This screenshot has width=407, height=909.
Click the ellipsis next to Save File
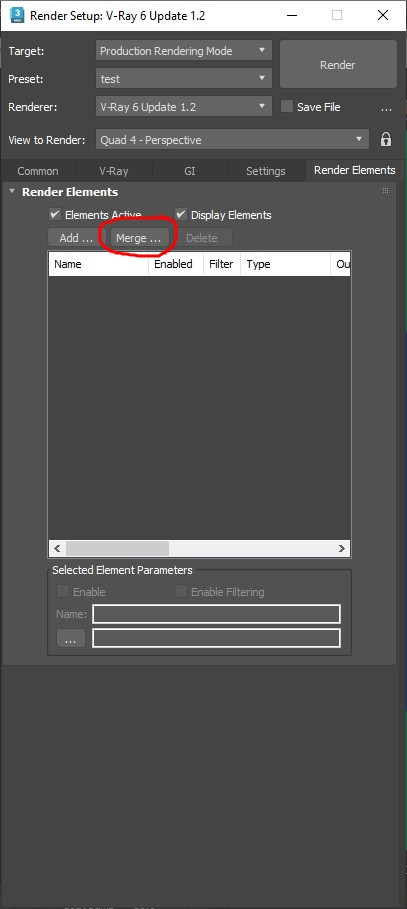click(x=387, y=107)
